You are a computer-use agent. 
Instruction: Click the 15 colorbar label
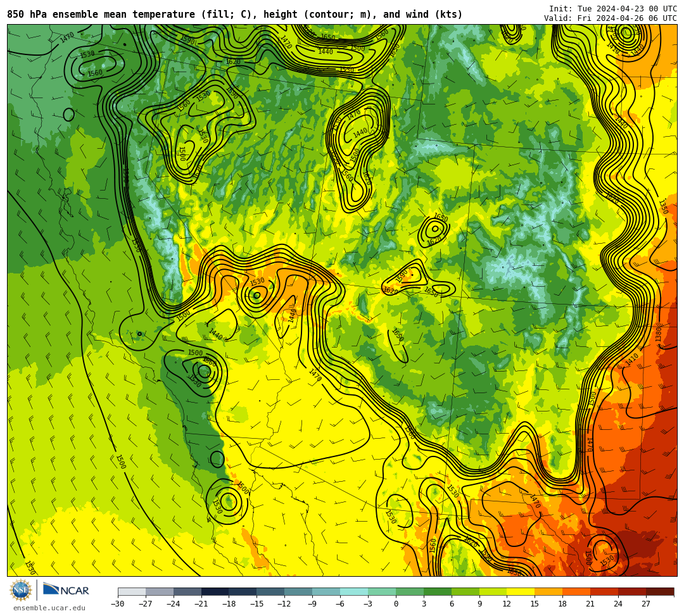[535, 604]
